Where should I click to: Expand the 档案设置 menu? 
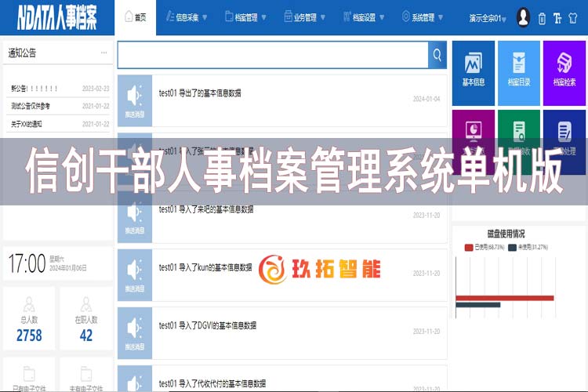(364, 17)
